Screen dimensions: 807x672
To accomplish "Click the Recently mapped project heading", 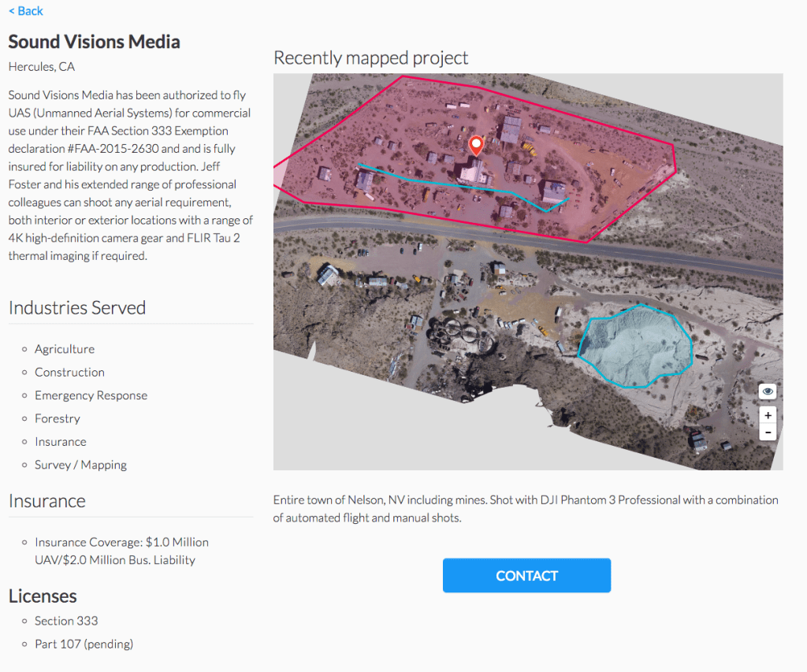I will click(x=370, y=58).
